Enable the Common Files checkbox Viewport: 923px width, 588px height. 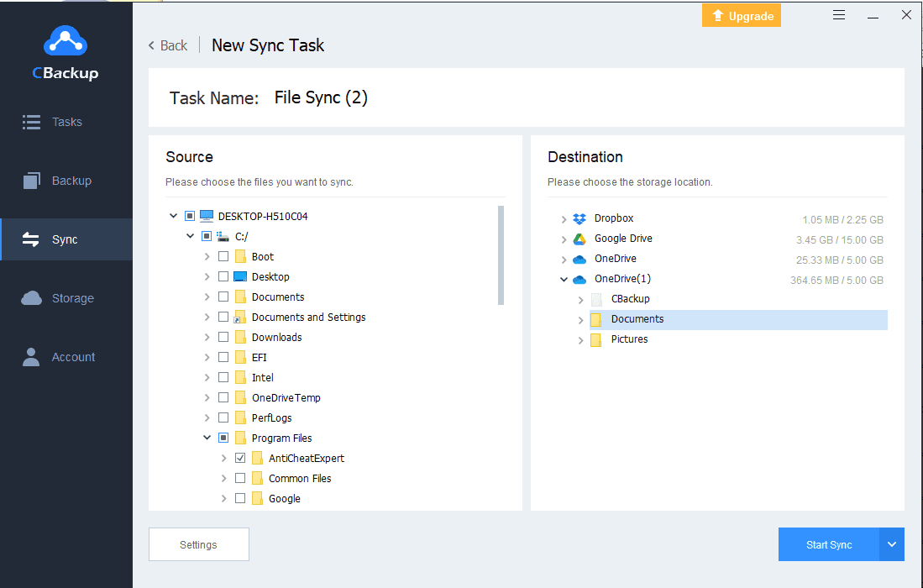[x=240, y=478]
